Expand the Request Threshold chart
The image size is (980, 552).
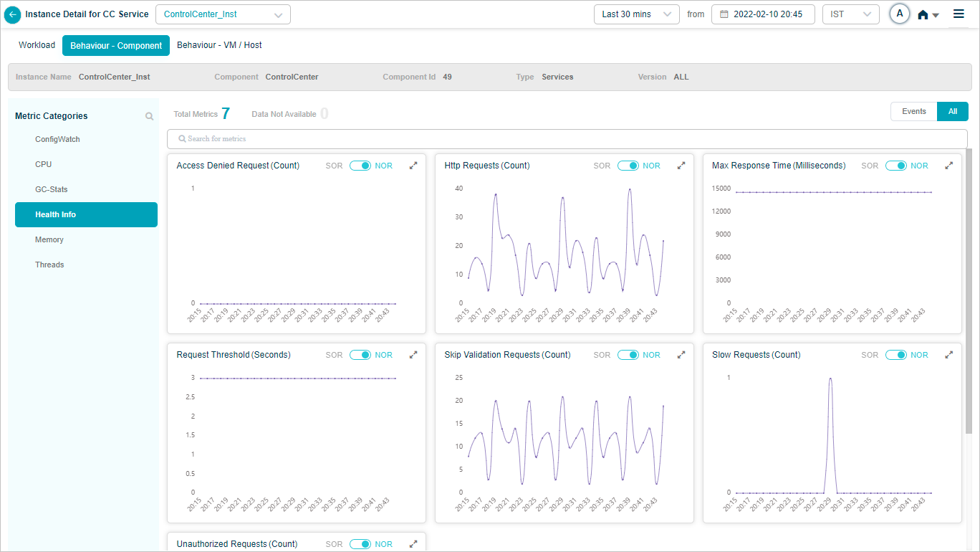point(413,355)
